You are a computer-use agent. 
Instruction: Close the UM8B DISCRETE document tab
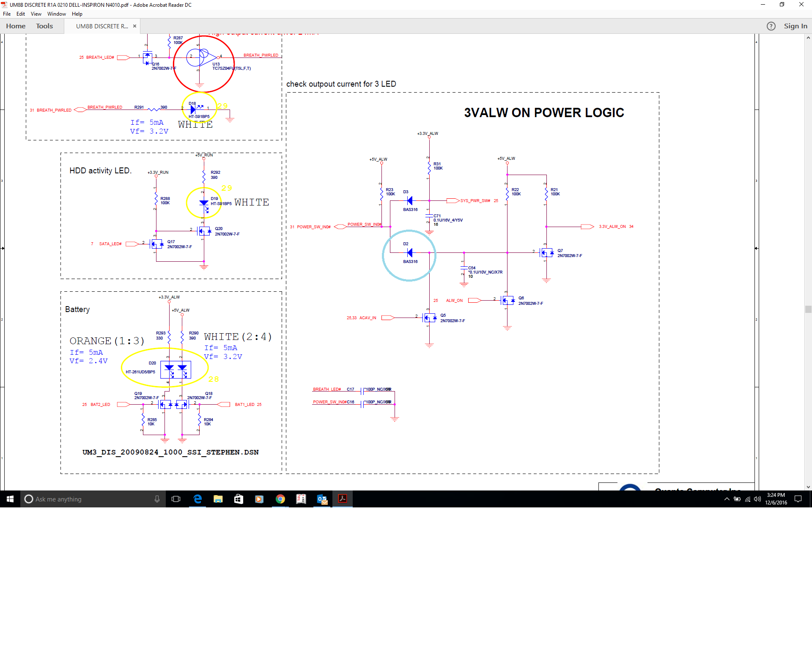click(134, 26)
